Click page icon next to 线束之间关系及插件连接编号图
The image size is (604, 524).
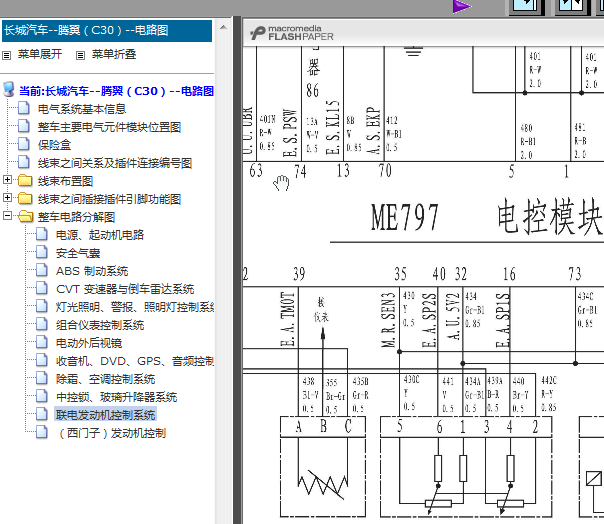click(x=24, y=162)
